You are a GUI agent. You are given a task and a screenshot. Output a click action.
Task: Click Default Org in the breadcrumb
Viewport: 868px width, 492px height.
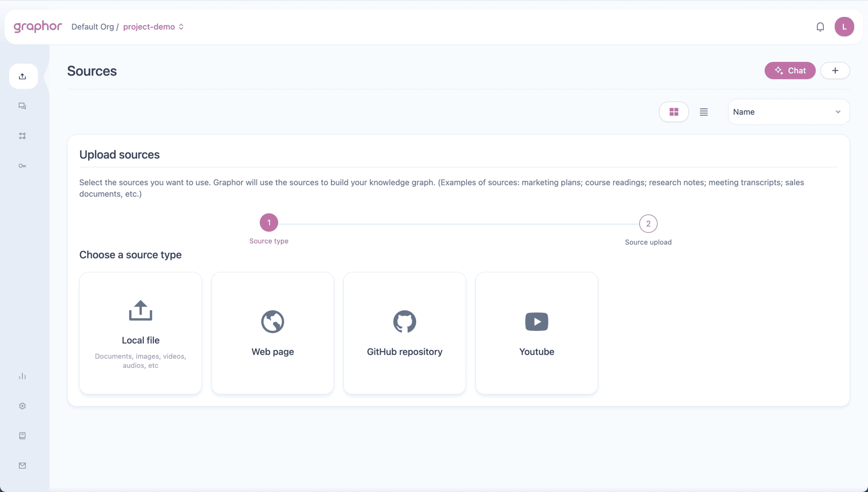point(93,26)
